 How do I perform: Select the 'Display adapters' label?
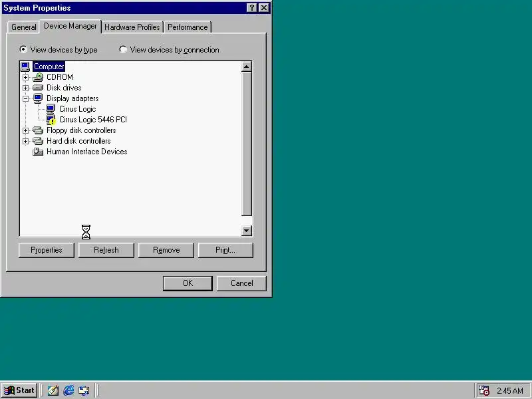(72, 98)
